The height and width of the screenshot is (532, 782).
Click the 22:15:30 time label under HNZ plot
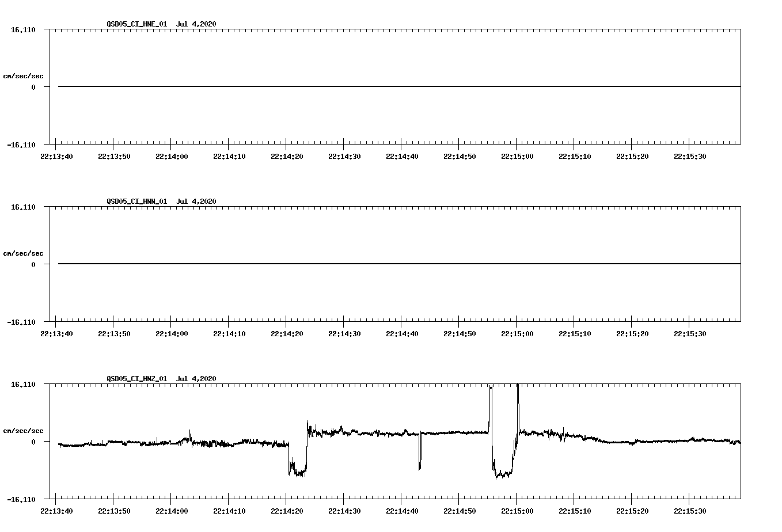point(690,511)
